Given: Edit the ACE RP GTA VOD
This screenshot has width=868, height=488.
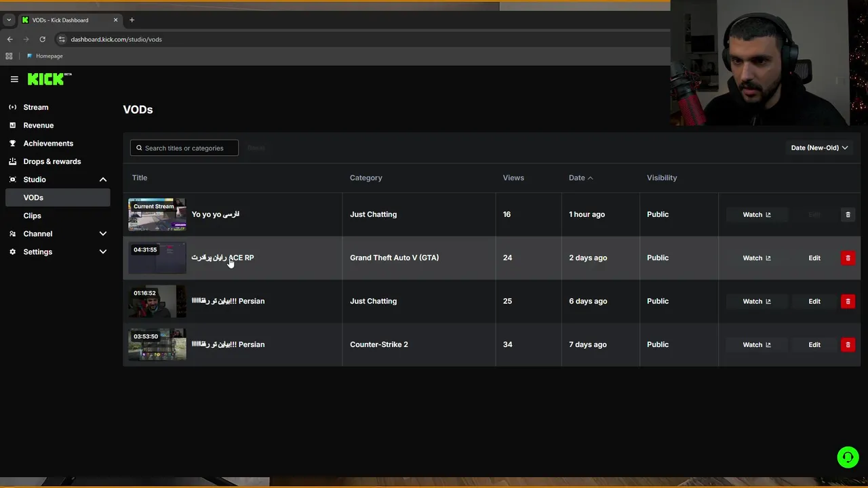Looking at the screenshot, I should [x=814, y=258].
